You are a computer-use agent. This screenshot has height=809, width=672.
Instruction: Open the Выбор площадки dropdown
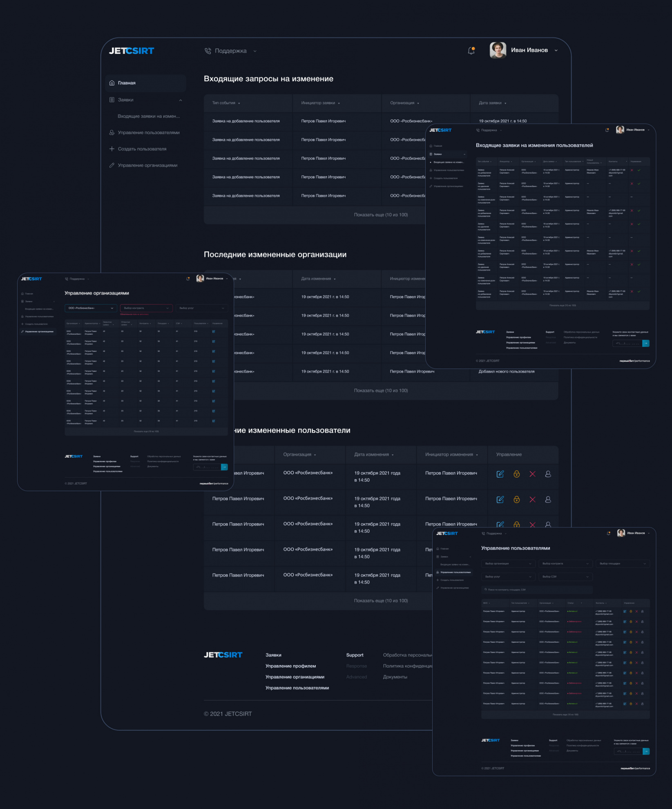[x=623, y=564]
